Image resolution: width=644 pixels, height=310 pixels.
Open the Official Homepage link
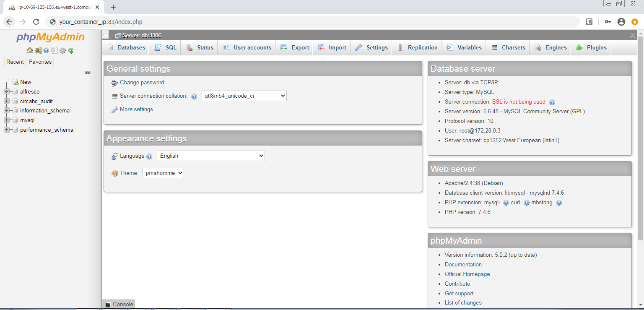pos(467,274)
